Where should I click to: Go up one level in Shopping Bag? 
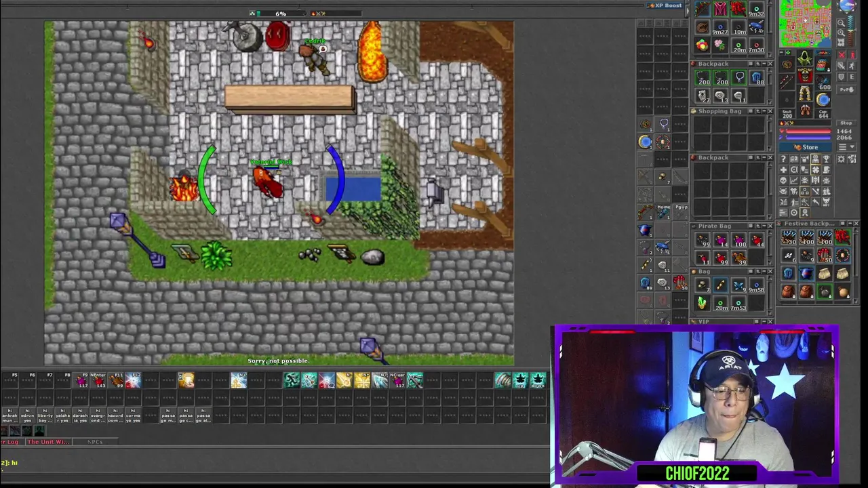tap(758, 111)
